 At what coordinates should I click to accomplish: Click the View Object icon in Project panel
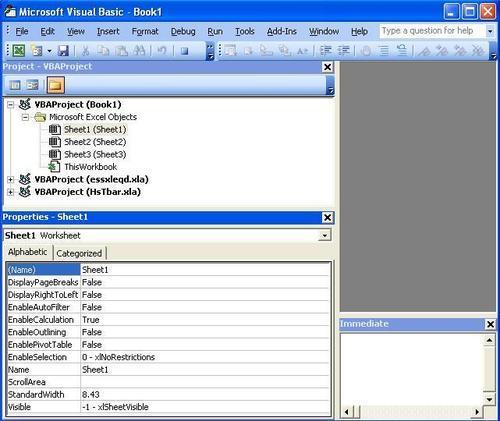click(x=32, y=85)
